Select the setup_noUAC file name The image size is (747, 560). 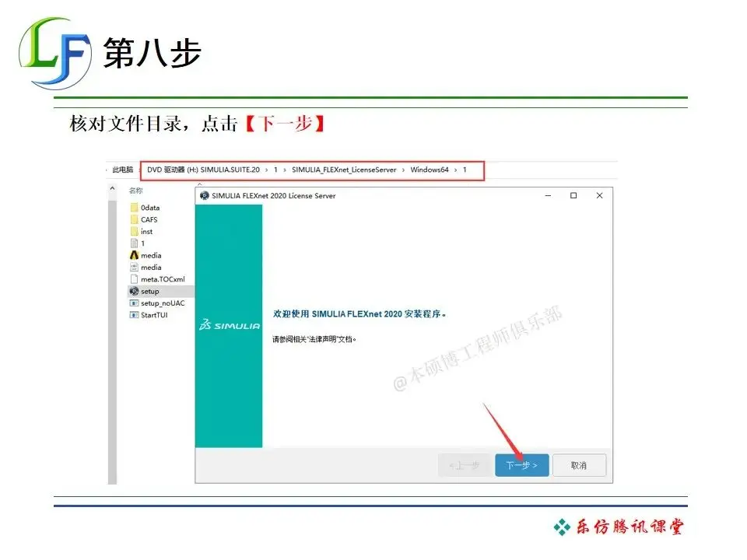point(163,303)
